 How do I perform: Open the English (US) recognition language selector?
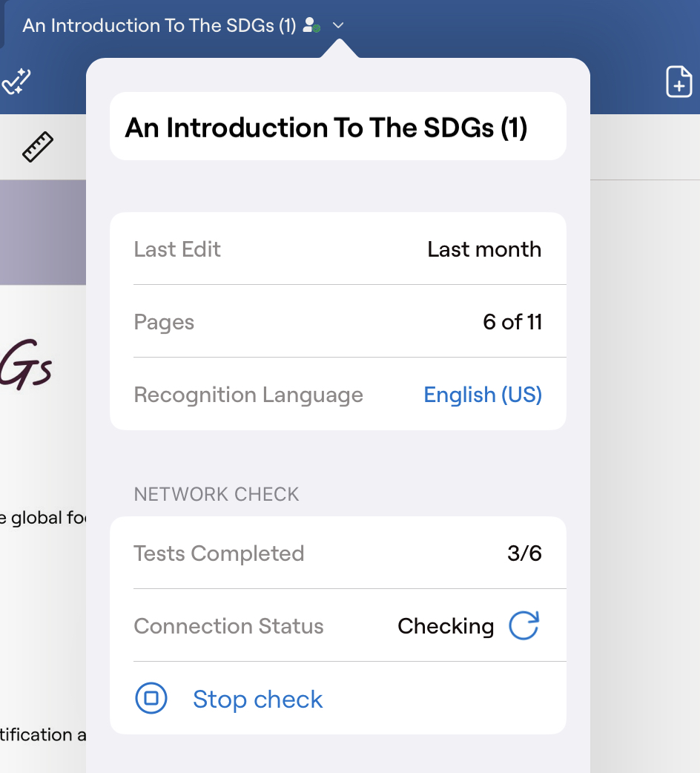[483, 395]
